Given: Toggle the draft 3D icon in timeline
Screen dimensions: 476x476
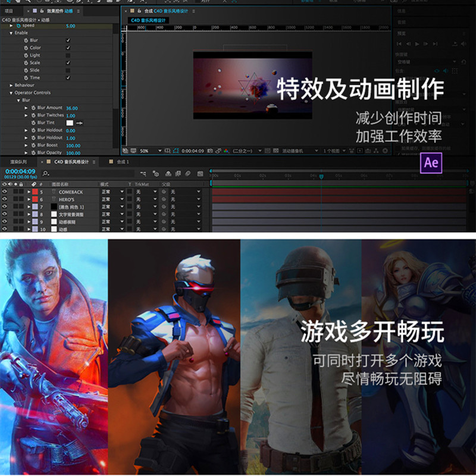Looking at the screenshot, I should [156, 173].
